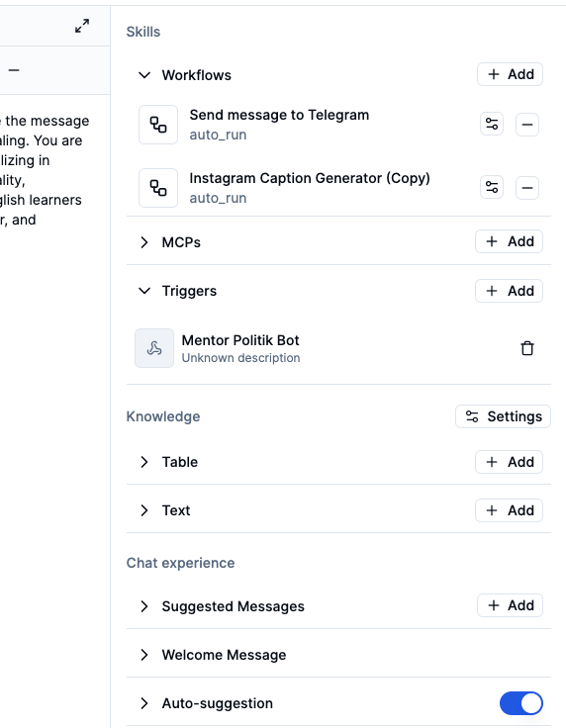
Task: Remove Instagram Caption Generator (Copy) workflow
Action: (527, 188)
